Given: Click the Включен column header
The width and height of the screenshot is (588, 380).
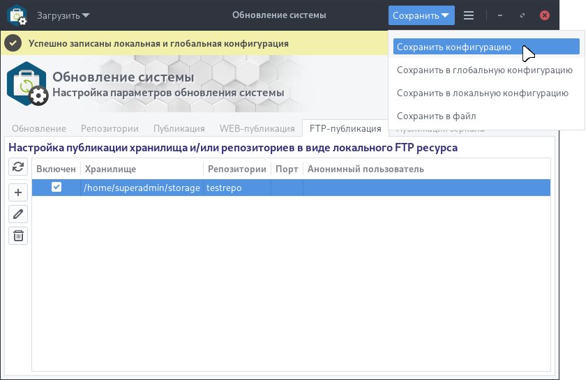Looking at the screenshot, I should [56, 169].
